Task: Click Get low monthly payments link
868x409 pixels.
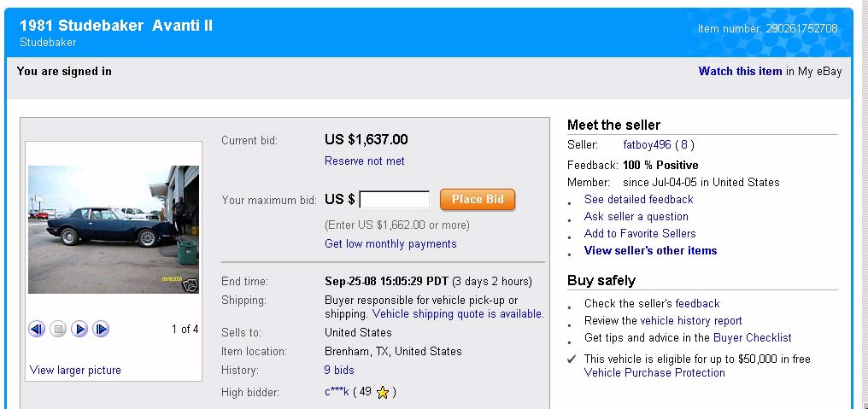Action: [390, 243]
